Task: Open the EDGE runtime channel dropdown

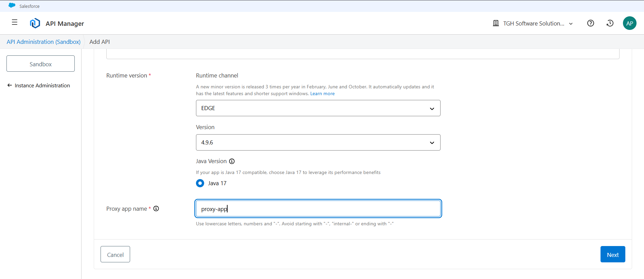Action: click(318, 108)
